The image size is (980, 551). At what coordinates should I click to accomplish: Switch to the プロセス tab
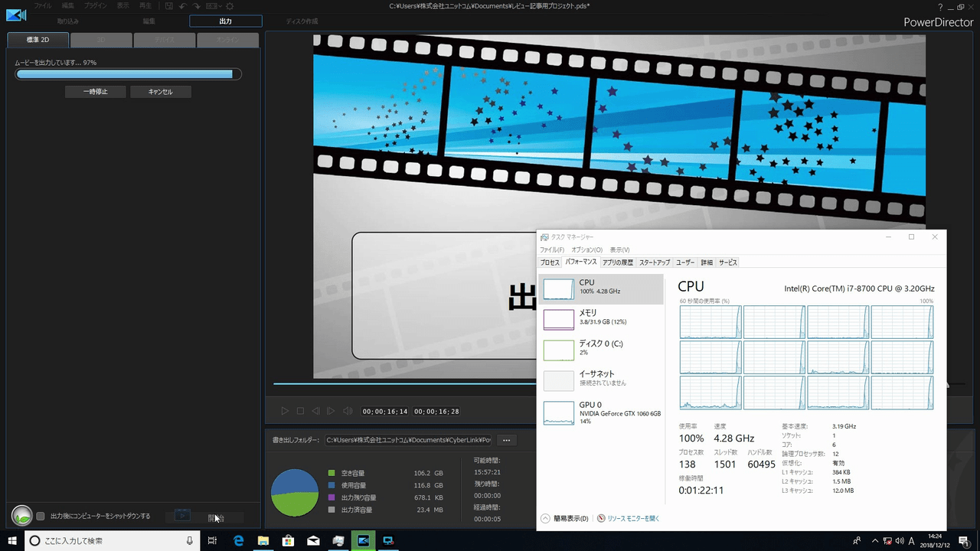pyautogui.click(x=550, y=262)
